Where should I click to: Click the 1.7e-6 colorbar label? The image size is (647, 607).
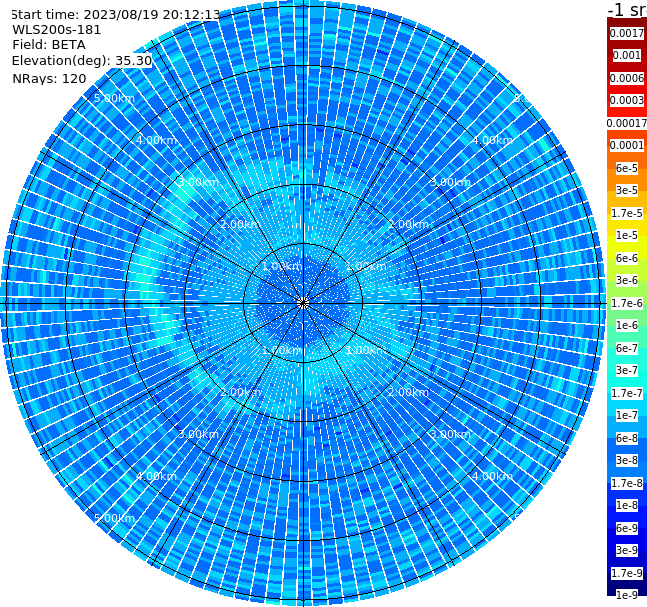tap(627, 303)
